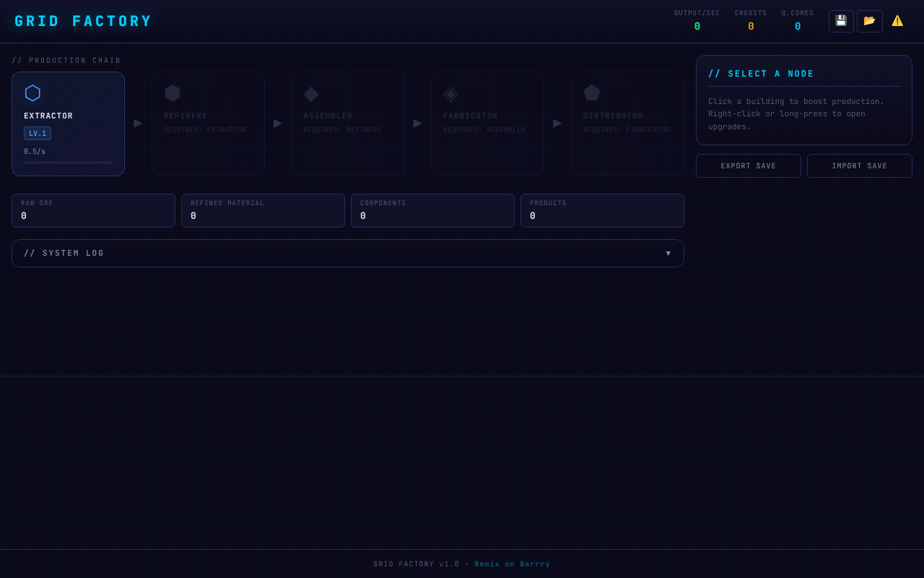
Task: Click the Output/Sec stat value
Action: tap(697, 27)
